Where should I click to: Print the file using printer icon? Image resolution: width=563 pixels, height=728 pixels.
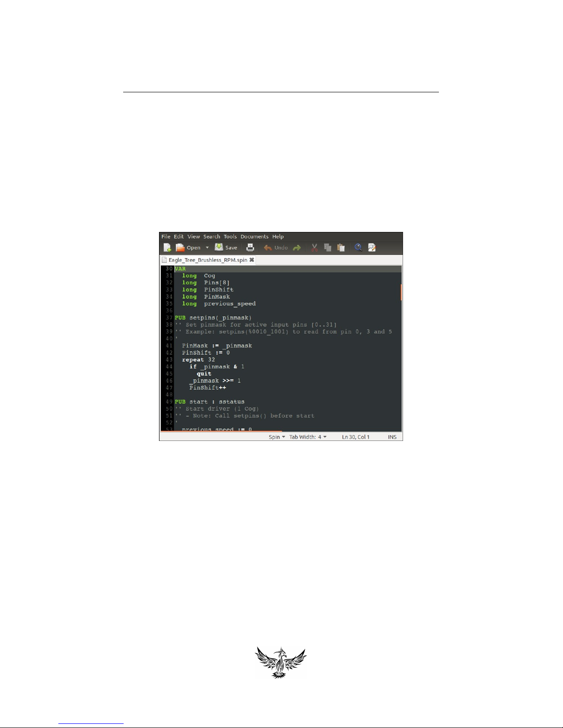click(x=250, y=248)
